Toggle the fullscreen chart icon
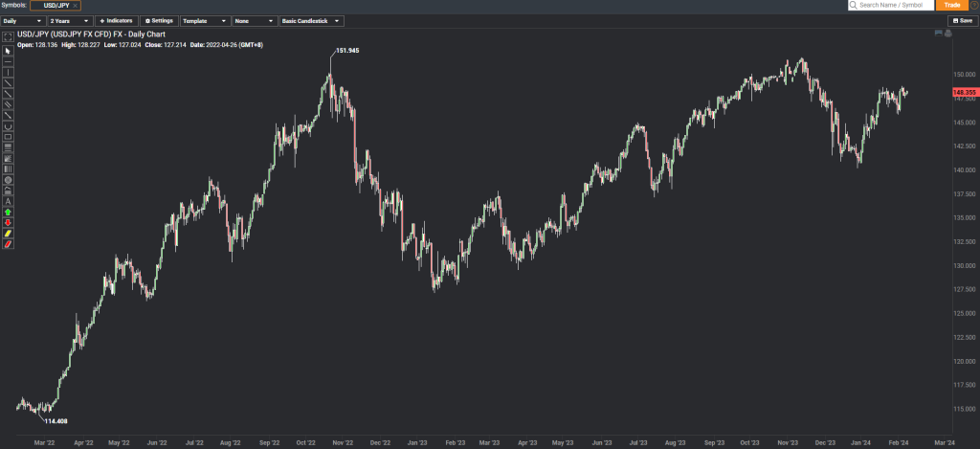The height and width of the screenshot is (449, 980). [9, 38]
